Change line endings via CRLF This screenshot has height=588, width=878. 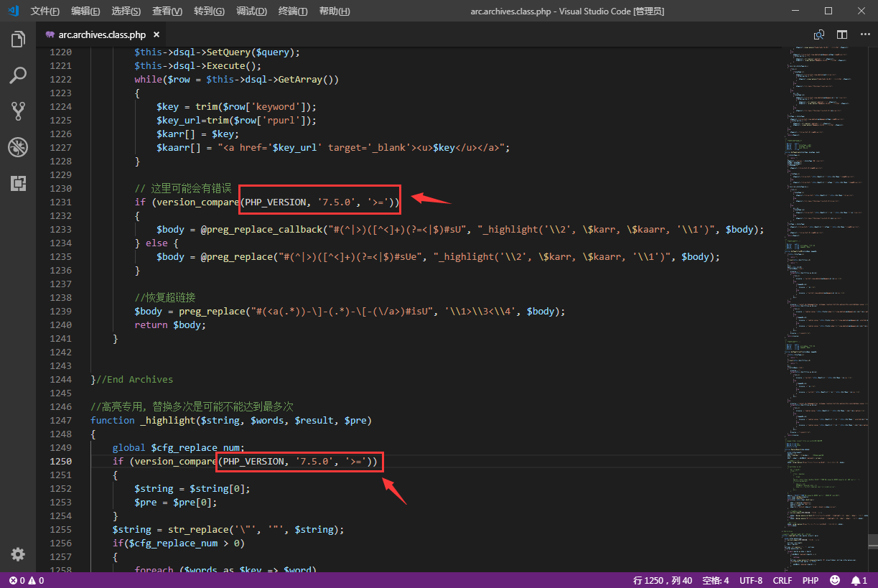(783, 580)
